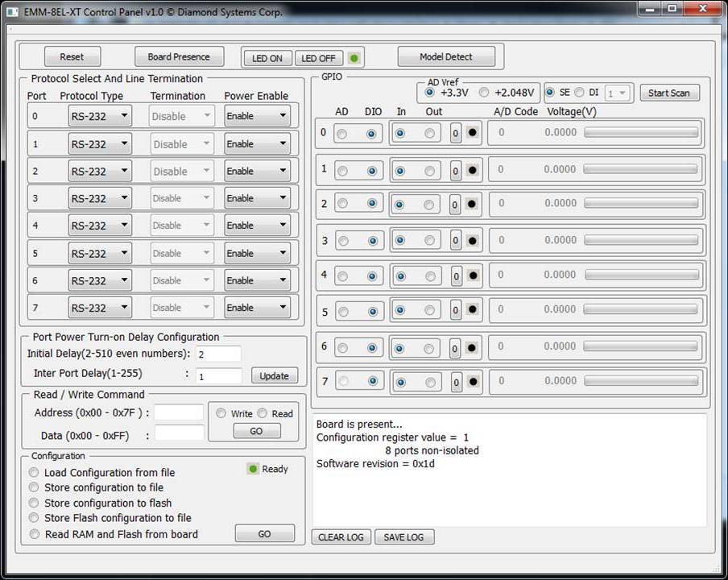Click the output value button for GPIO 5

click(456, 310)
